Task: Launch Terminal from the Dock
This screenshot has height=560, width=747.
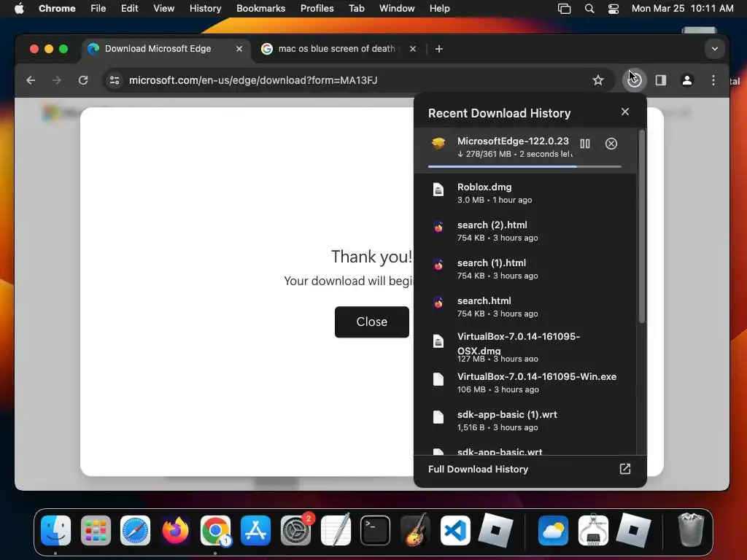Action: pos(375,530)
